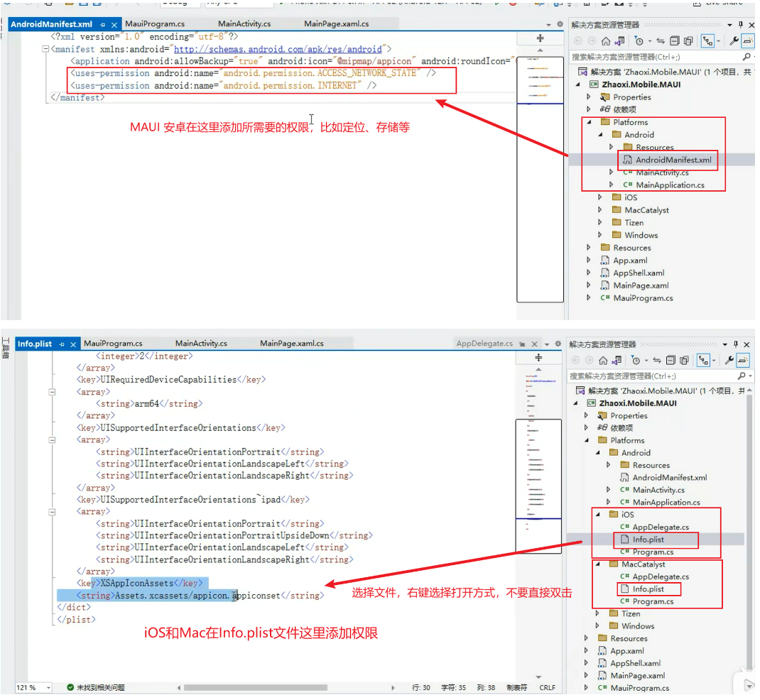Click horizontal scrollbar thumb in Info.plist editor

click(256, 689)
